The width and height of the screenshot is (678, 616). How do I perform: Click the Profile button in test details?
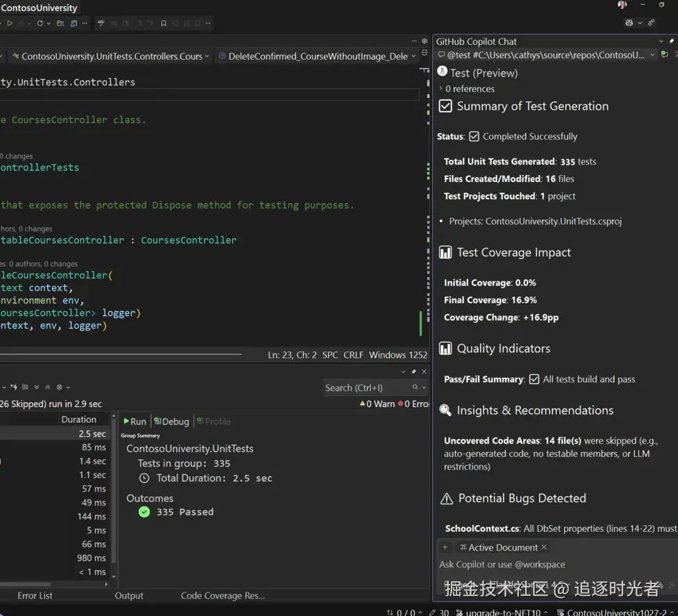(213, 421)
